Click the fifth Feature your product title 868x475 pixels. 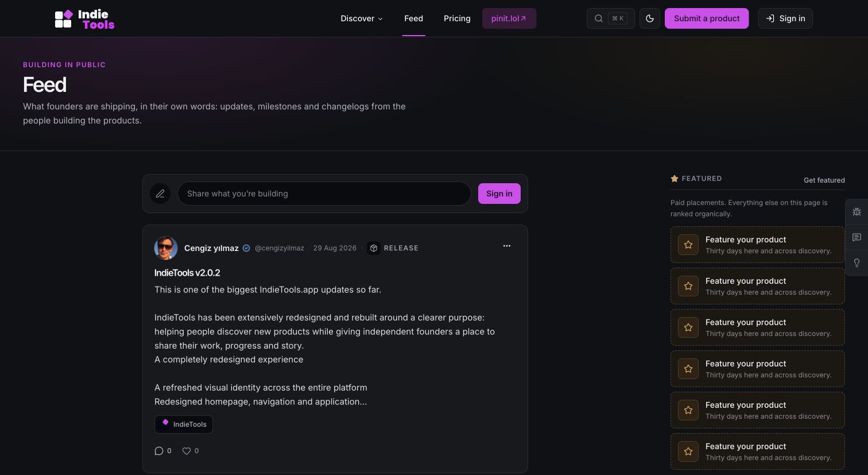746,405
